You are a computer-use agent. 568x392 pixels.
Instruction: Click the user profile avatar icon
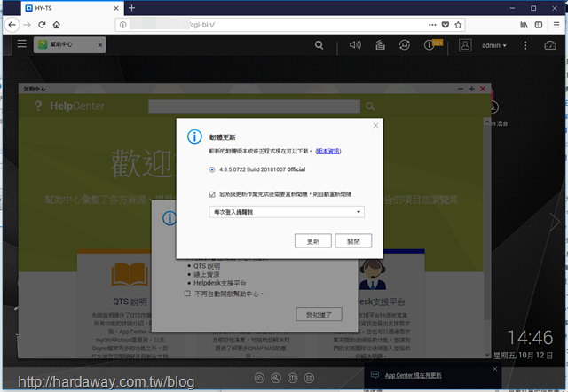(x=465, y=45)
